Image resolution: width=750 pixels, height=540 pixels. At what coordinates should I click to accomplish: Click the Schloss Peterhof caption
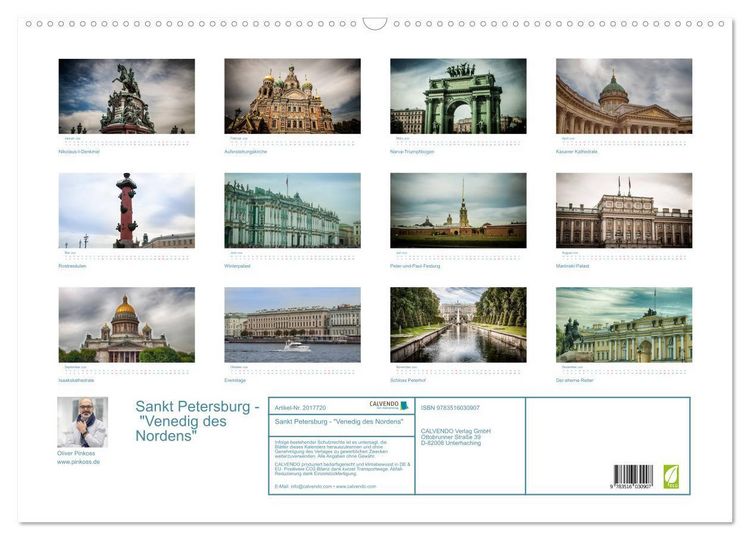tap(408, 380)
